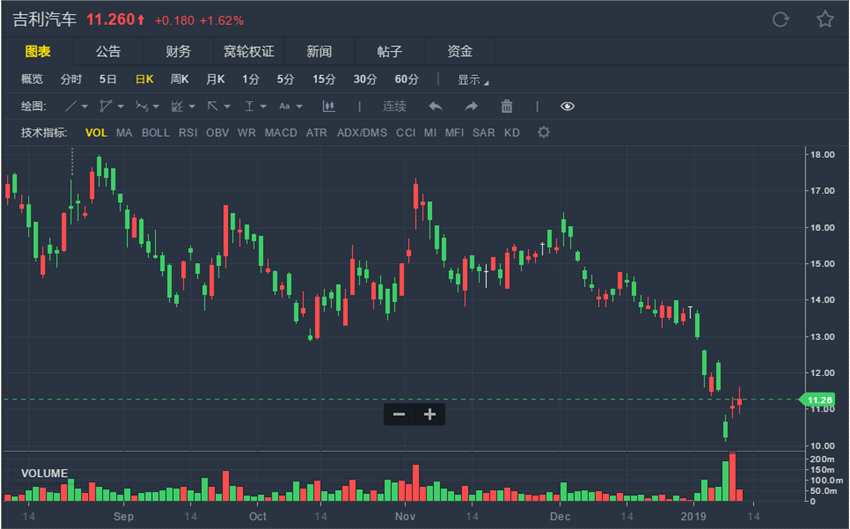Enable the BOLL indicator
This screenshot has width=850, height=529.
(x=155, y=132)
